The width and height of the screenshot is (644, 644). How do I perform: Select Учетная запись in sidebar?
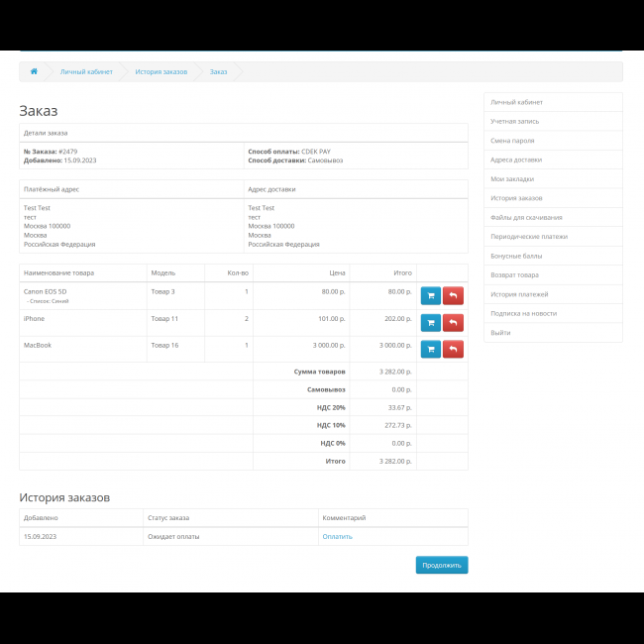pos(516,121)
